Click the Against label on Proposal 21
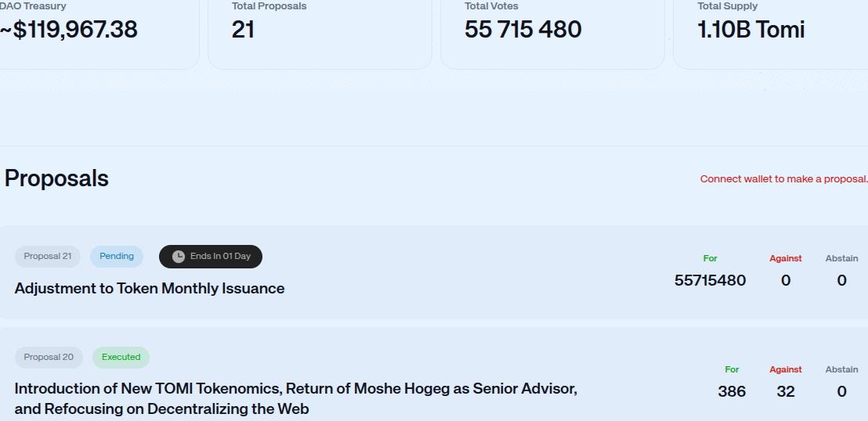The width and height of the screenshot is (868, 421). point(785,258)
